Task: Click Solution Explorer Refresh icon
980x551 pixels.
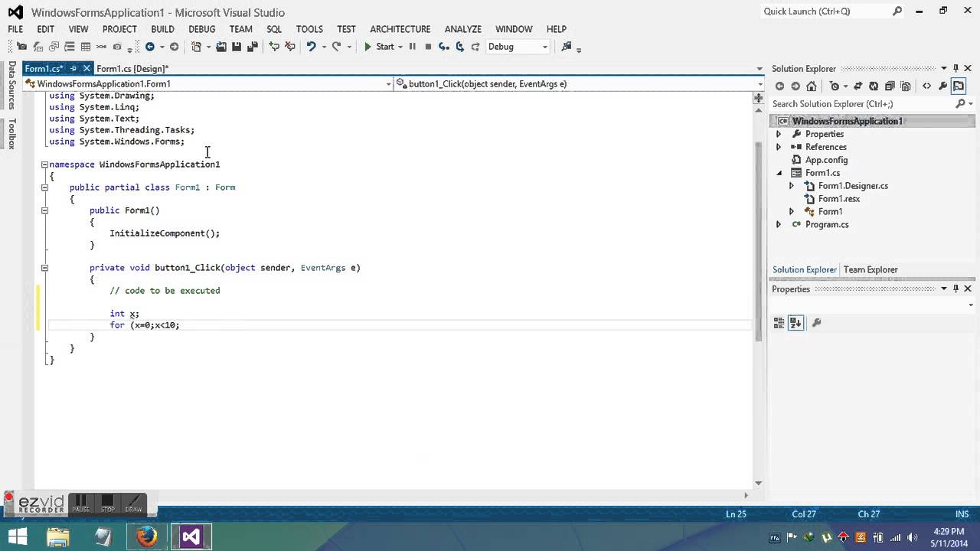Action: click(874, 86)
